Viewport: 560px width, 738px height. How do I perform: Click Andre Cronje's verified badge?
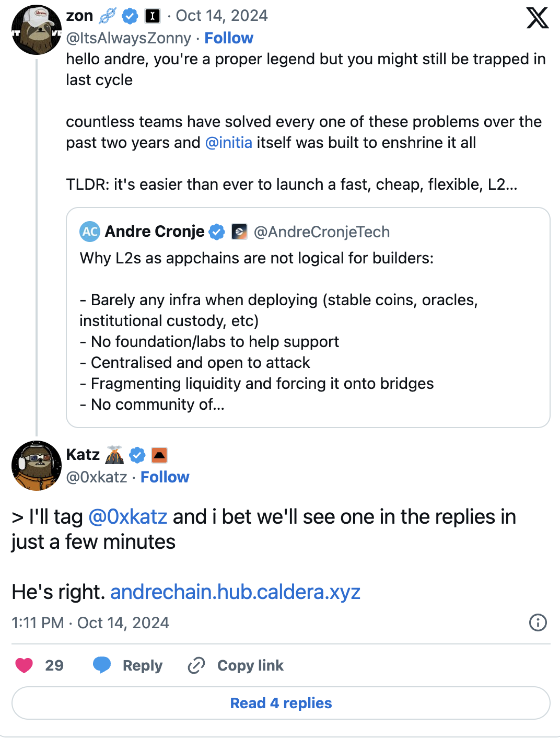point(216,232)
